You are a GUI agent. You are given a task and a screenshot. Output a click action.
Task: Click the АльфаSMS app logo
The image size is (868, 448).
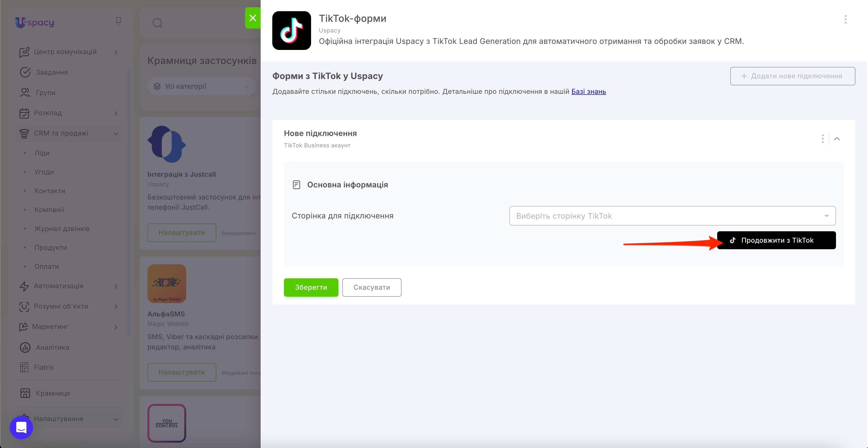tap(167, 284)
